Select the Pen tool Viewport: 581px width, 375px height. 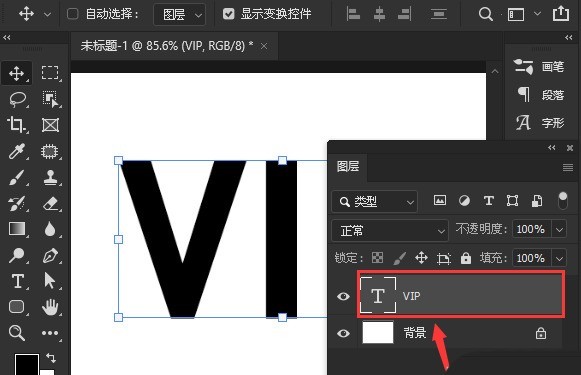click(50, 255)
